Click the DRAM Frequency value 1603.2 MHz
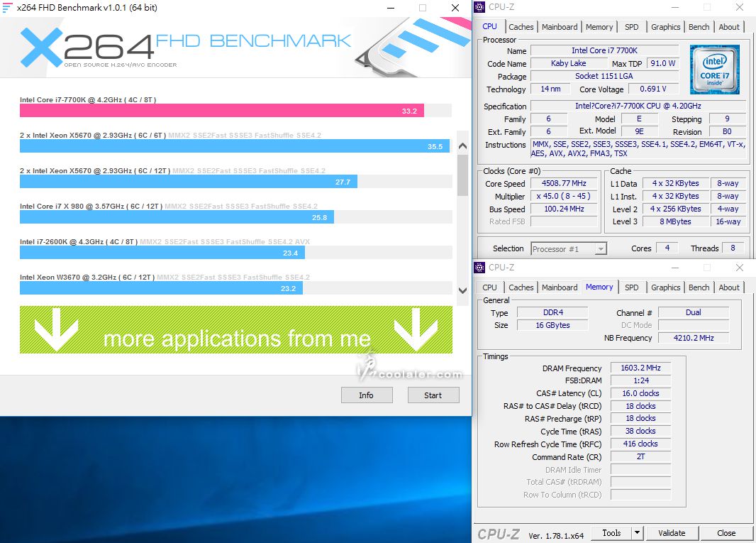This screenshot has width=756, height=543. coord(640,368)
